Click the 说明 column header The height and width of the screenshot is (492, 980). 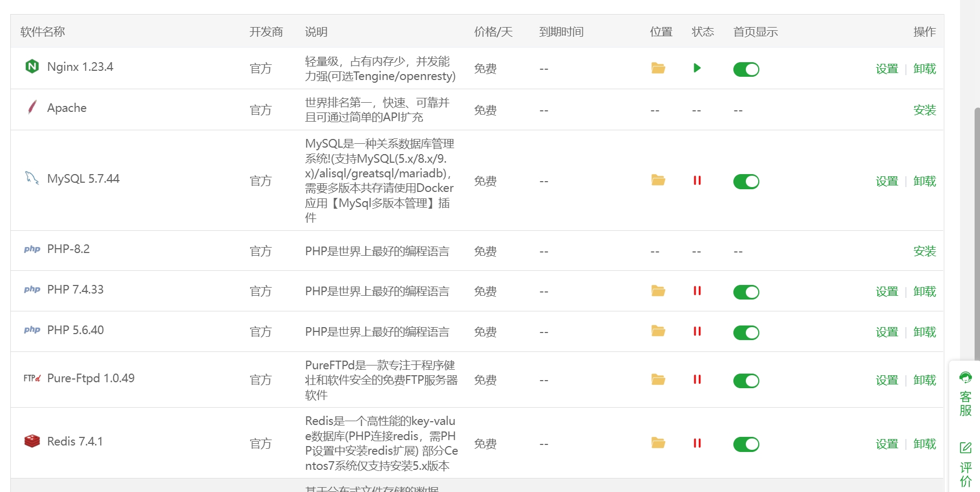click(316, 32)
